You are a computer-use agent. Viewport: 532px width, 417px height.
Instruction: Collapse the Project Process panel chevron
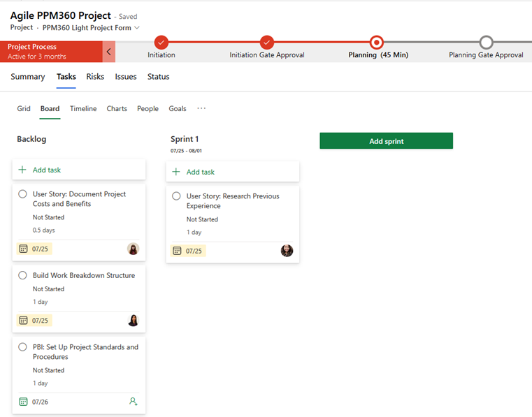(x=109, y=52)
